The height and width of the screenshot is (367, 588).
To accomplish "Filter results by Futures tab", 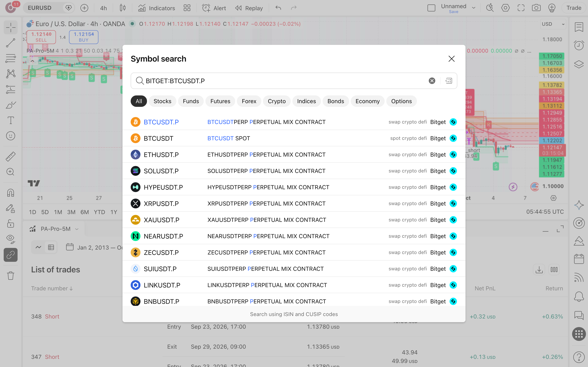I will [x=220, y=101].
